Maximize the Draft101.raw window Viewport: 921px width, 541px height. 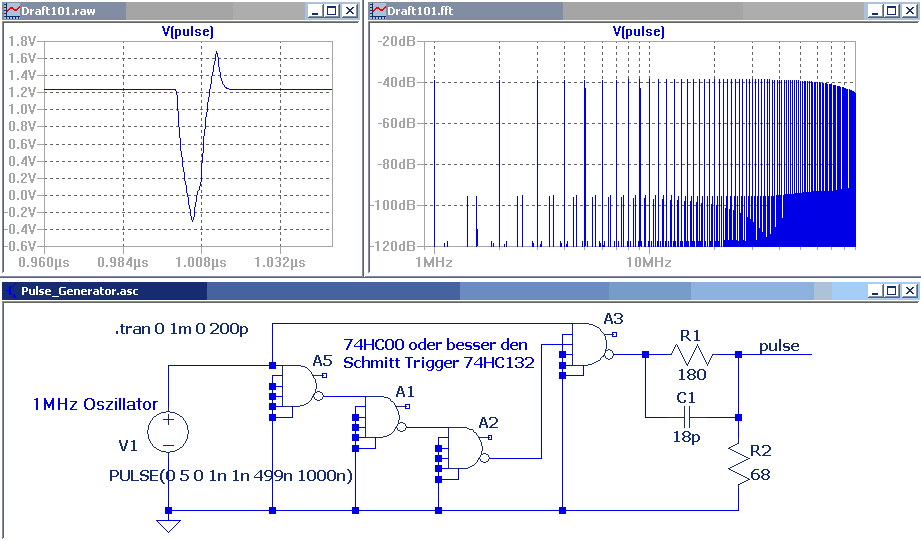[332, 11]
